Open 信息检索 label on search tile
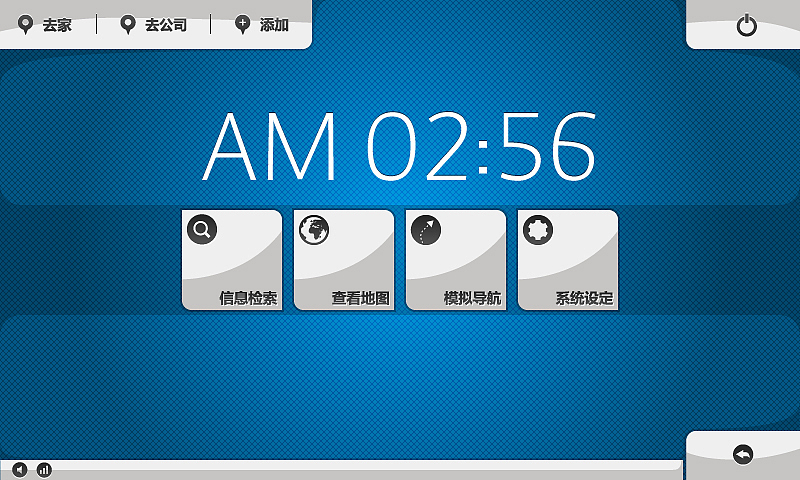 tap(248, 298)
